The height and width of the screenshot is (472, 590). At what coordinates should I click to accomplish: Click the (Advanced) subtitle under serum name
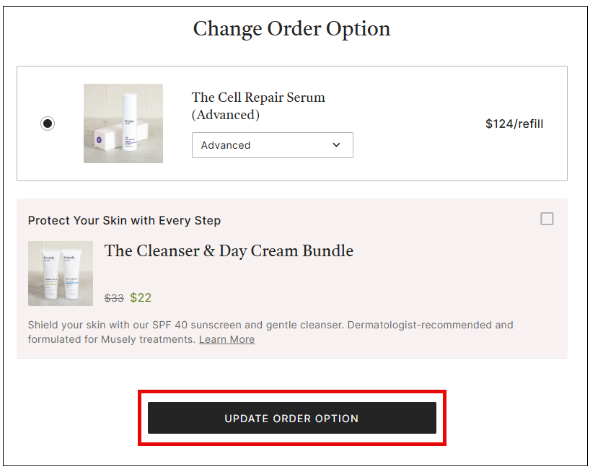pyautogui.click(x=225, y=115)
